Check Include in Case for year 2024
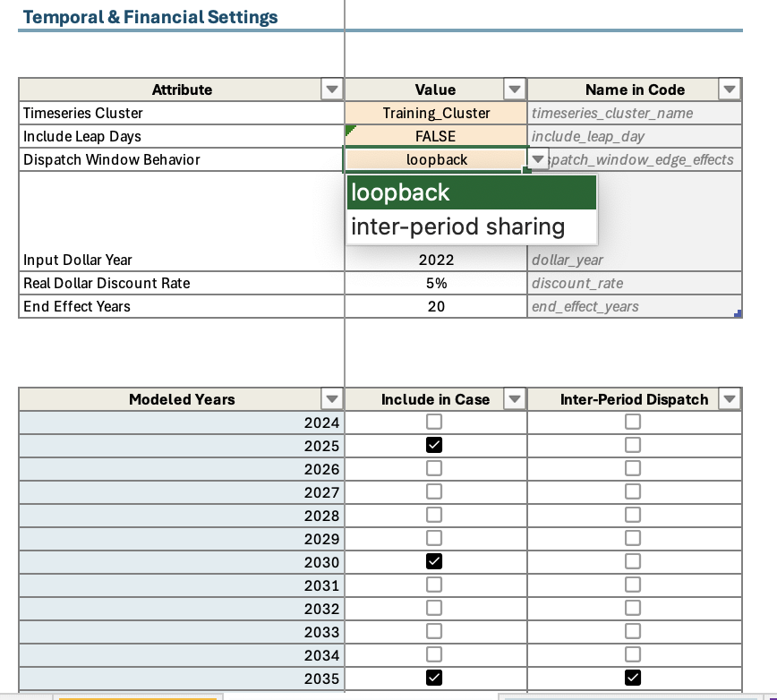This screenshot has width=777, height=700. [434, 421]
